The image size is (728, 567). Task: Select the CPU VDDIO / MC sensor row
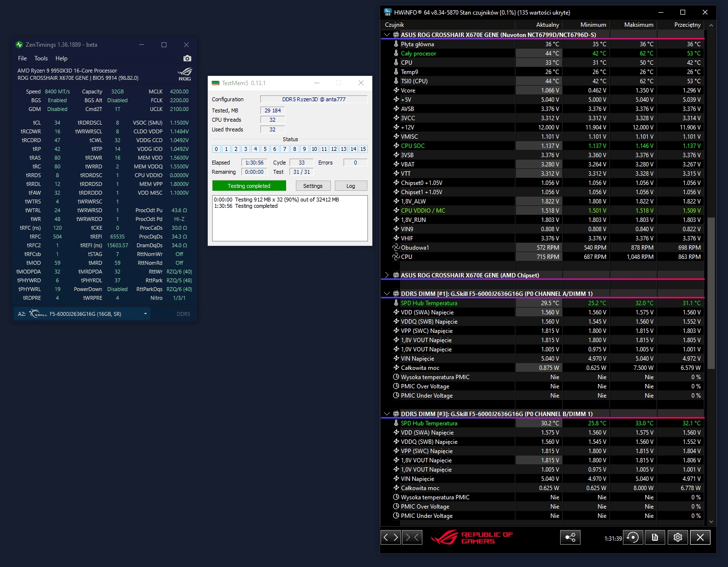pyautogui.click(x=543, y=210)
